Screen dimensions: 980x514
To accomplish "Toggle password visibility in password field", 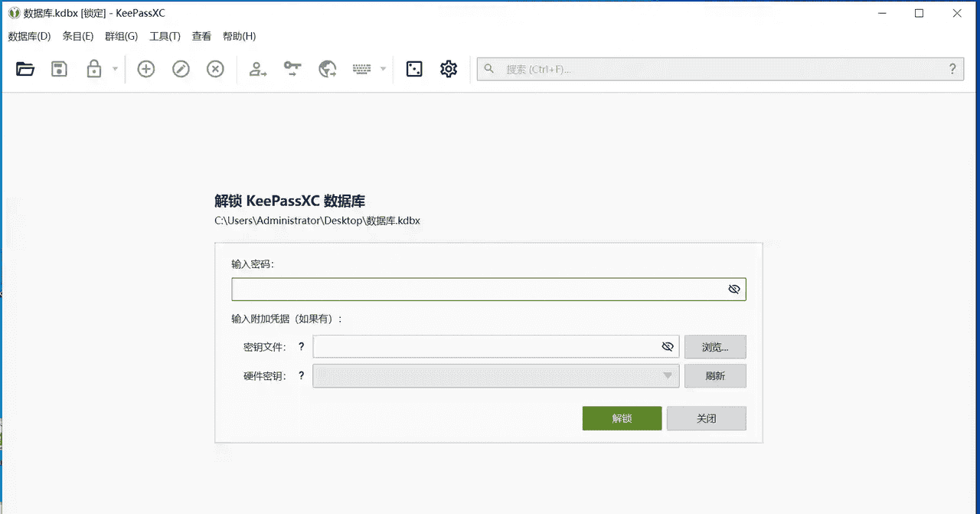I will (x=733, y=289).
